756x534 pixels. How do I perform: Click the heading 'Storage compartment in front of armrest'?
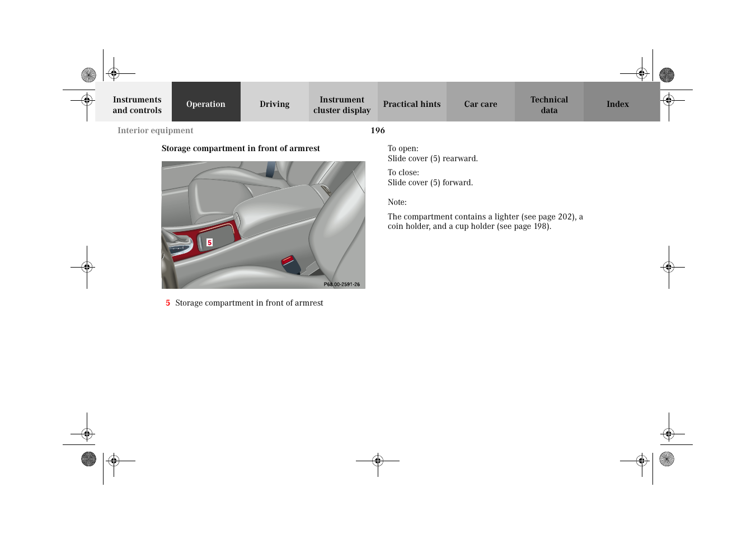[x=241, y=148]
